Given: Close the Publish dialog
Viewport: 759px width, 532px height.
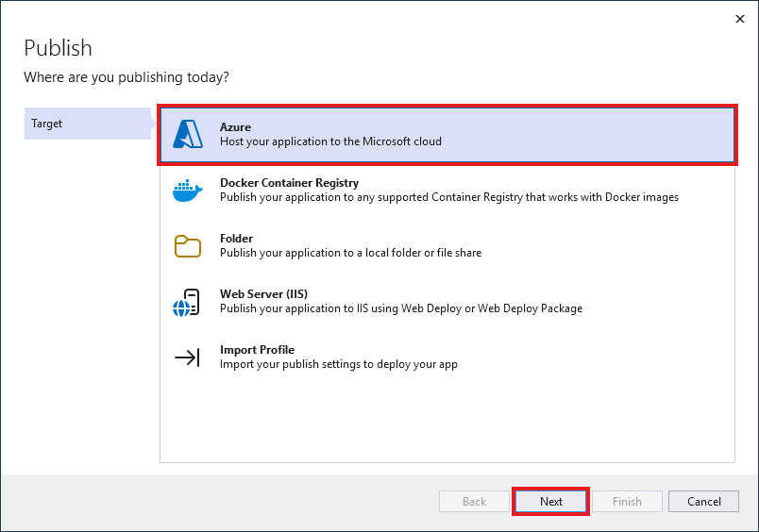Looking at the screenshot, I should (x=739, y=19).
